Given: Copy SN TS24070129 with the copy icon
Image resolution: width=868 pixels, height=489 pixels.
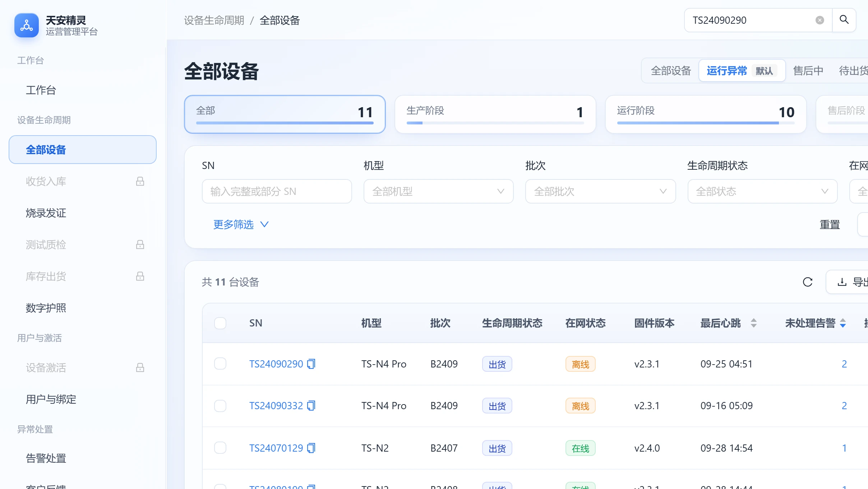Looking at the screenshot, I should tap(311, 448).
